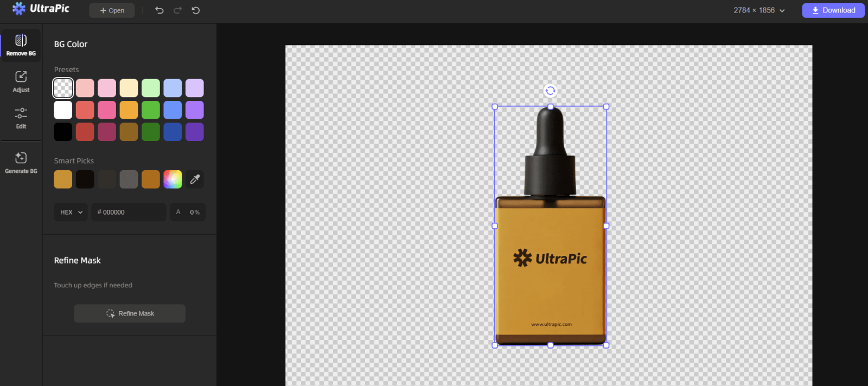The image size is (868, 386).
Task: Click the Download button
Action: click(833, 10)
